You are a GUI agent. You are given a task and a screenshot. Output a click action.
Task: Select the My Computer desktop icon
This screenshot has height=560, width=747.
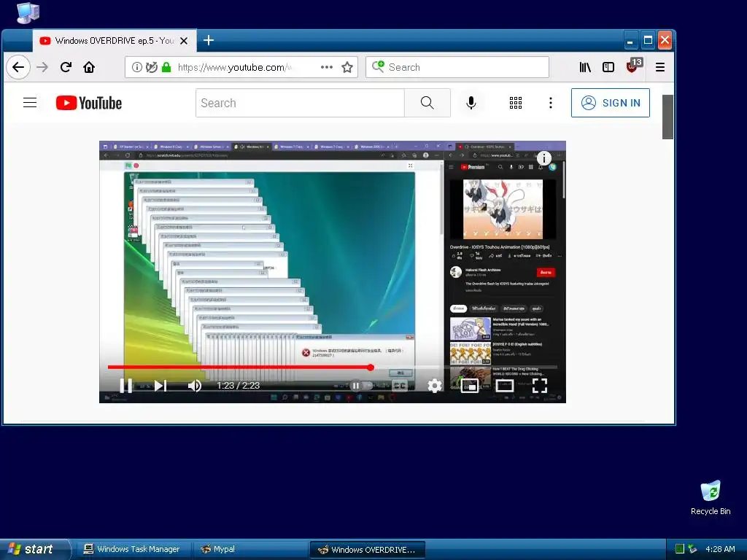[x=28, y=13]
